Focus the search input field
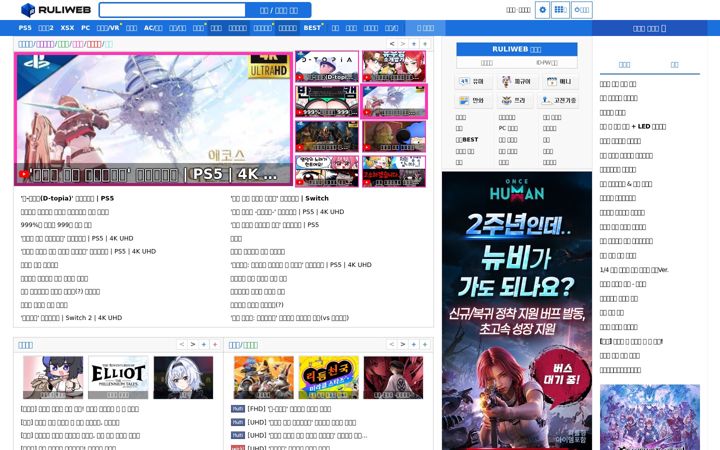 click(172, 10)
